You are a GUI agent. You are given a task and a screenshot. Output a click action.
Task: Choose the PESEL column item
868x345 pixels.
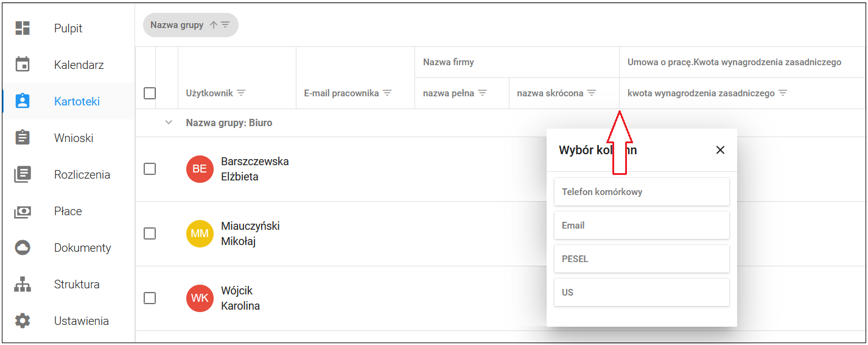click(642, 258)
